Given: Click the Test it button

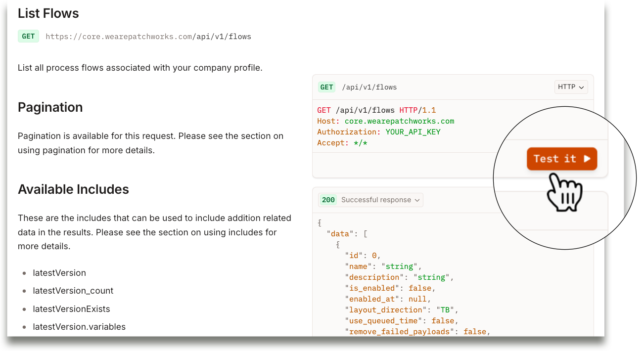Looking at the screenshot, I should [x=561, y=159].
